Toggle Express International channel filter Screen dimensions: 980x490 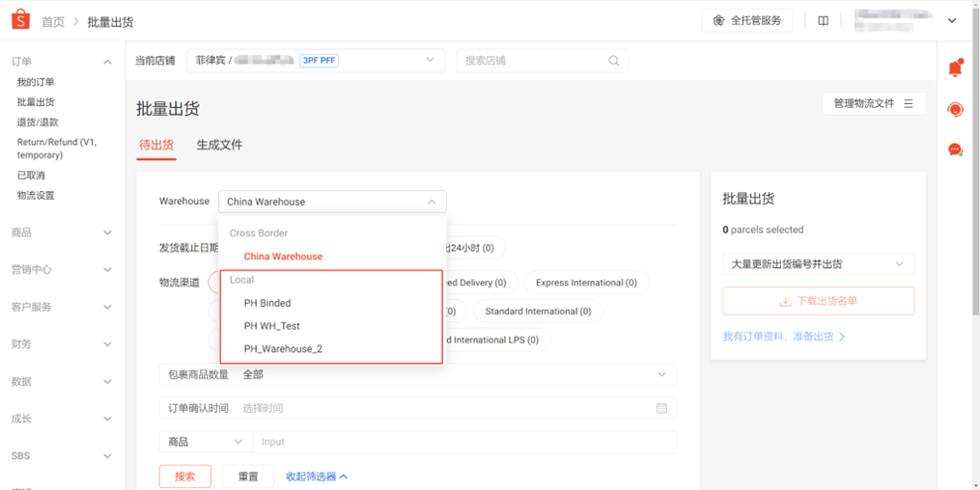(586, 283)
